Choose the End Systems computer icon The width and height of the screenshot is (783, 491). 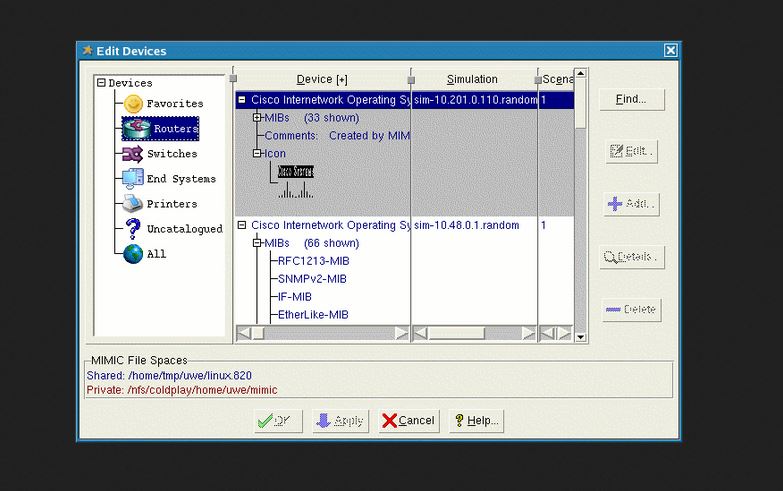click(x=133, y=179)
